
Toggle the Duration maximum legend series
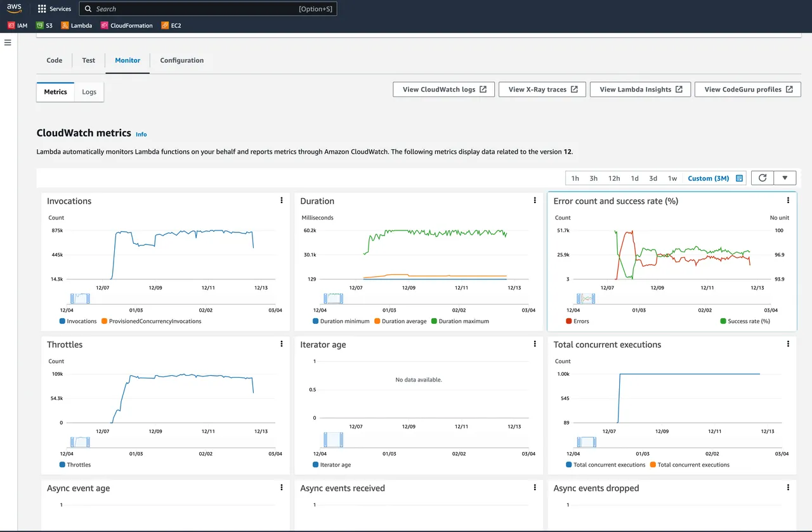(460, 321)
